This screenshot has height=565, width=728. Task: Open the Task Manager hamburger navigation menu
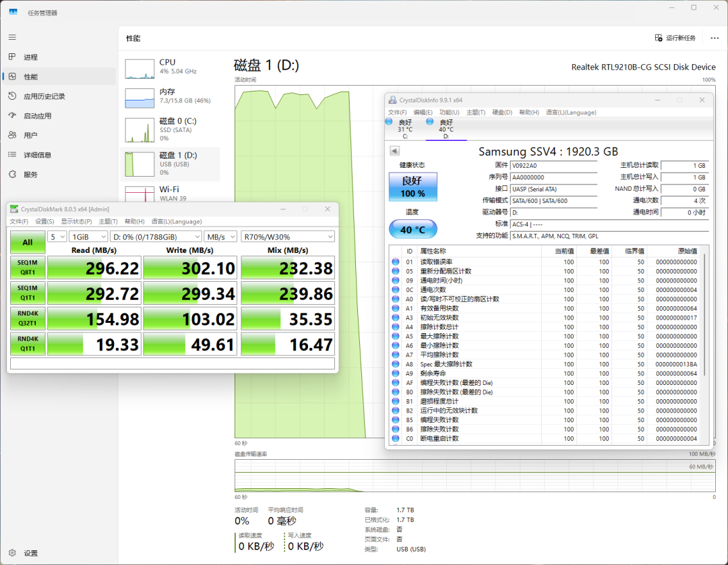click(13, 37)
